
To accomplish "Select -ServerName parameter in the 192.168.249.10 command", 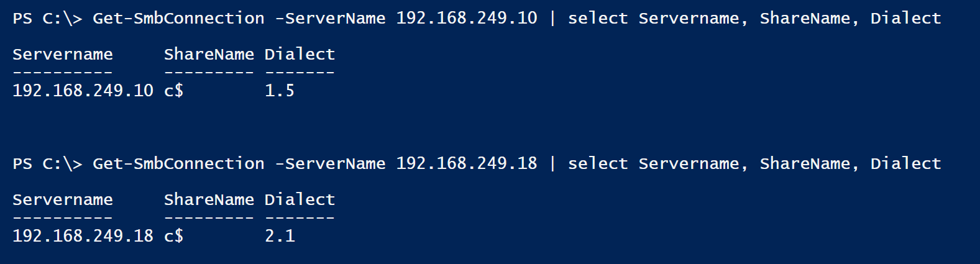I will pyautogui.click(x=330, y=19).
